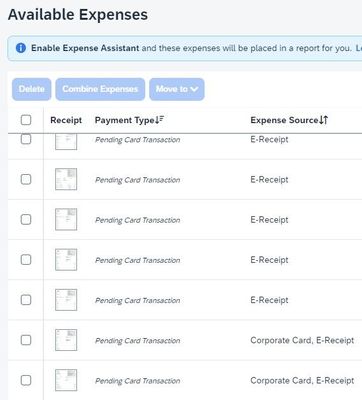View receipt image in fifth E-Receipt row
This screenshot has height=400, width=362.
[x=66, y=300]
